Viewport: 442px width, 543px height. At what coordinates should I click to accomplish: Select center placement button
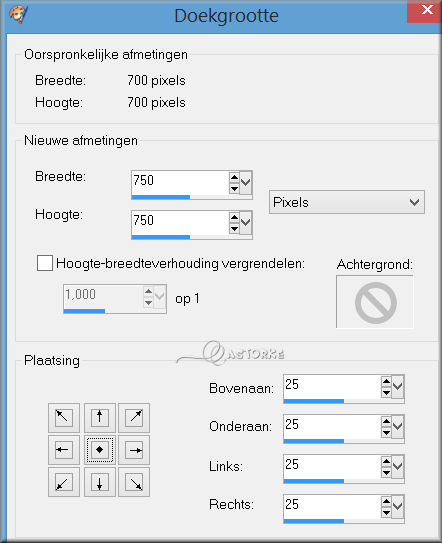pos(100,450)
